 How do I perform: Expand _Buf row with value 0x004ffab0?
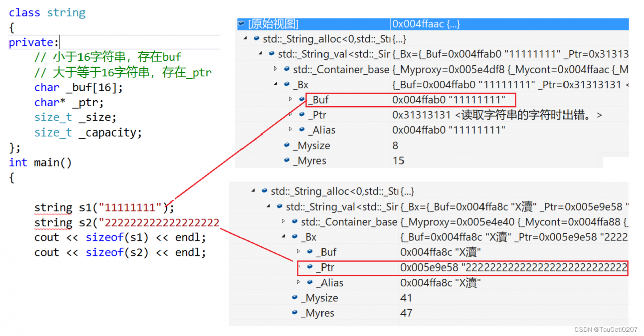click(x=290, y=99)
